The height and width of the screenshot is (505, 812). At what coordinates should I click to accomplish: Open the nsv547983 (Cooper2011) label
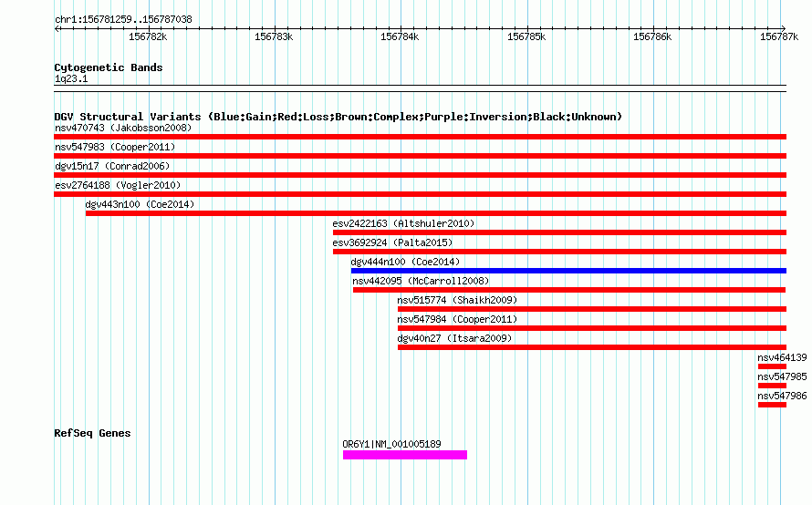tap(115, 147)
